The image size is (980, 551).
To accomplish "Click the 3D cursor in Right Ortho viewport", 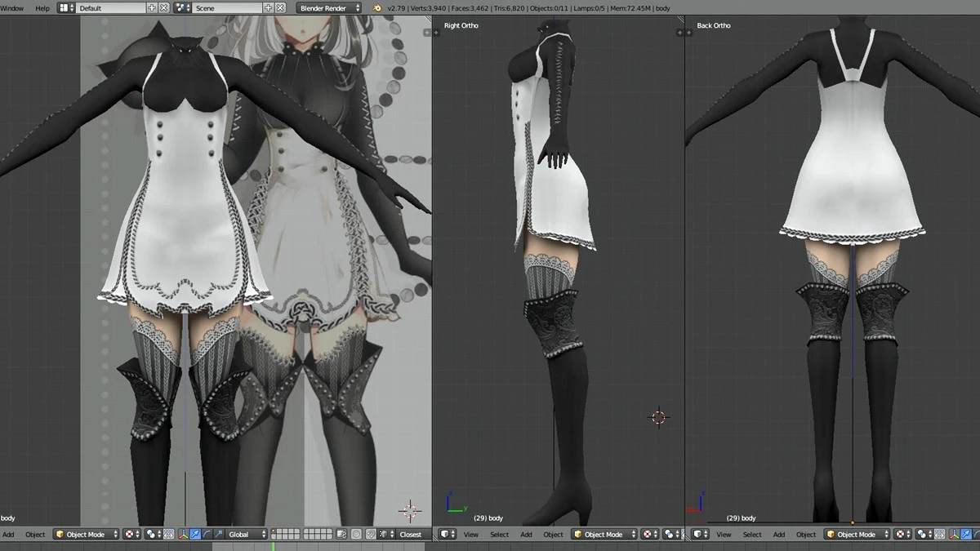I will coord(658,417).
